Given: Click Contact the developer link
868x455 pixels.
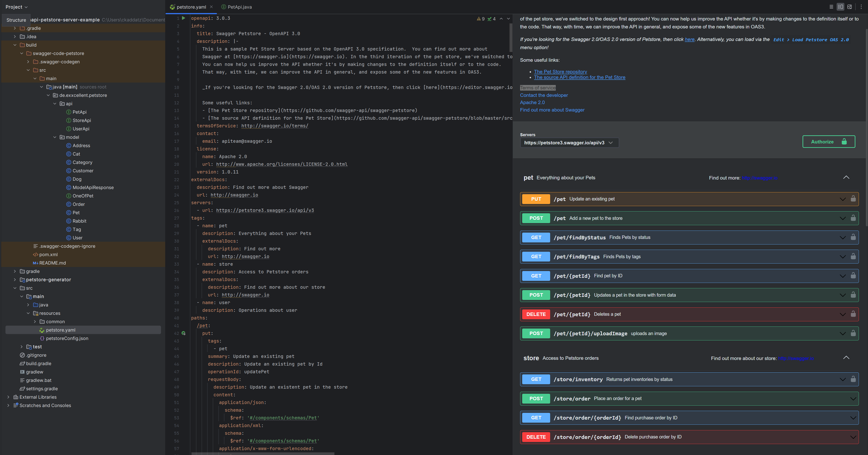Looking at the screenshot, I should (544, 95).
